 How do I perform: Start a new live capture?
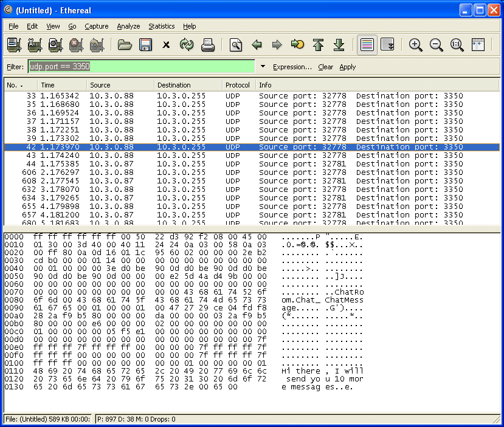55,44
